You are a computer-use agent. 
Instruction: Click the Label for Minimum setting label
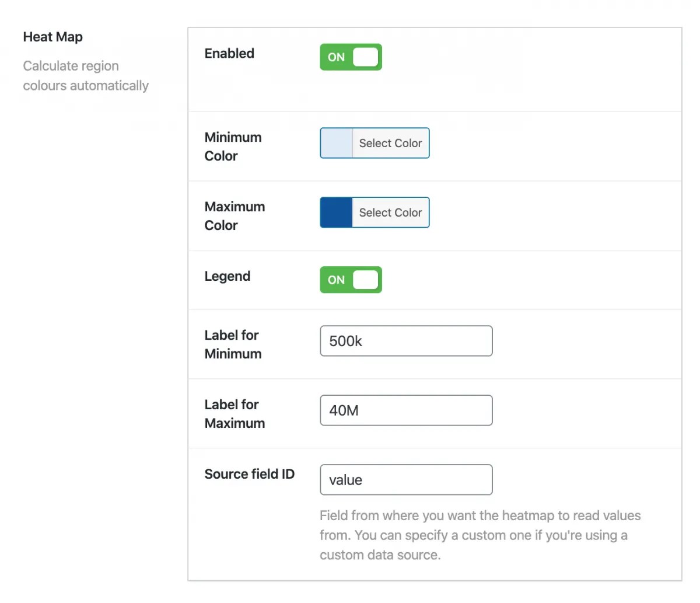click(x=233, y=344)
